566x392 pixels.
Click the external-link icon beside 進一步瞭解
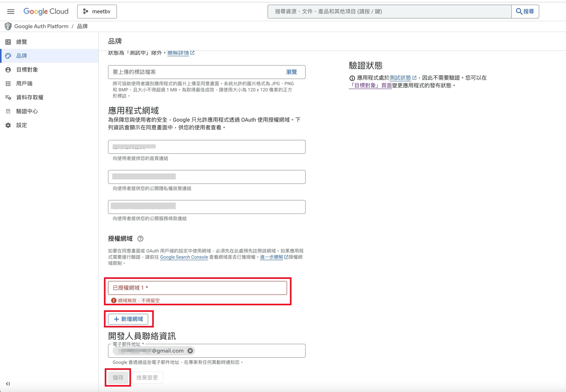point(286,257)
